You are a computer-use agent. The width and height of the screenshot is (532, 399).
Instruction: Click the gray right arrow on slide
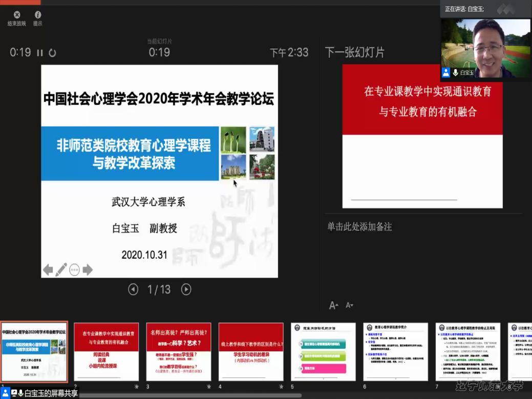click(x=88, y=270)
